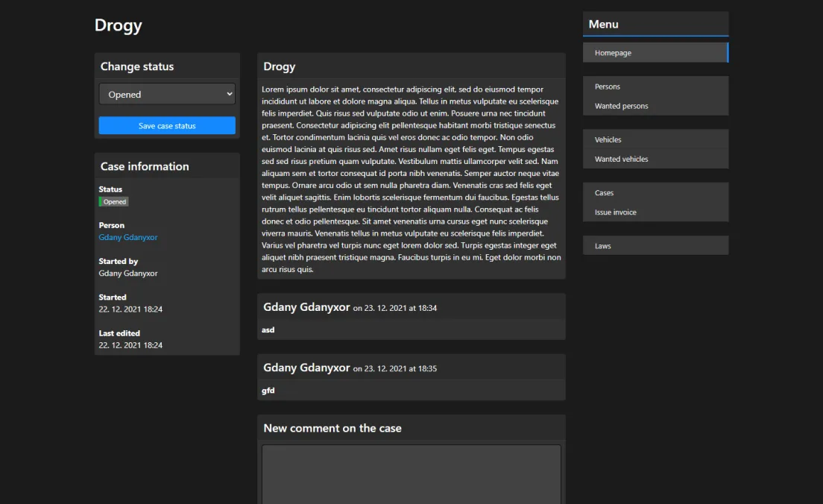This screenshot has width=823, height=504.
Task: View the Wanted vehicles list
Action: click(x=620, y=159)
